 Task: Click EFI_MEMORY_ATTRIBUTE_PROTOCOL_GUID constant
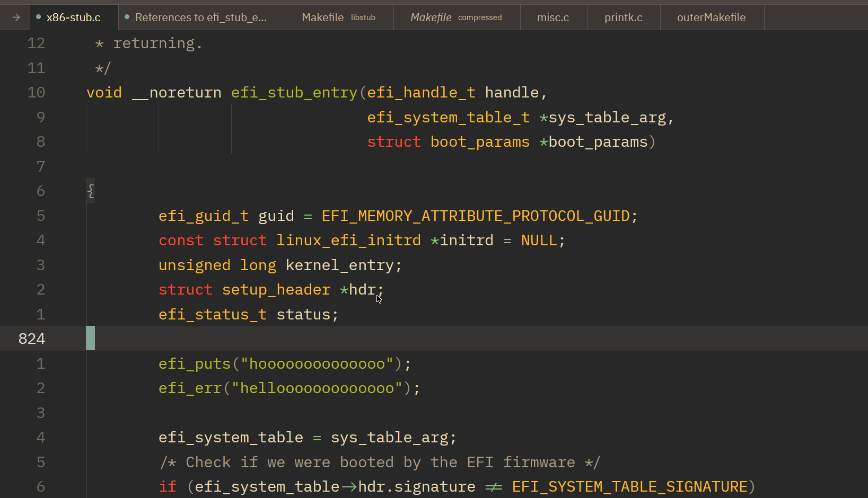(476, 216)
